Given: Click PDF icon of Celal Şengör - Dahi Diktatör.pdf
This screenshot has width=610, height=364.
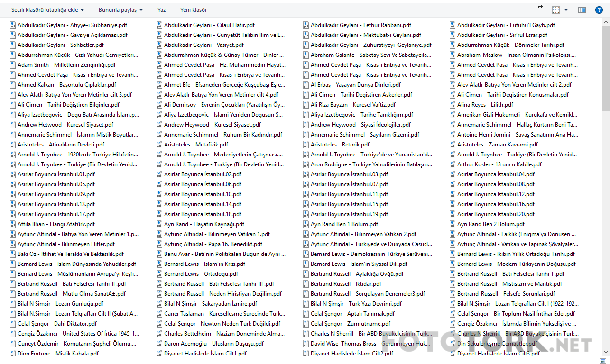Looking at the screenshot, I should tap(13, 324).
